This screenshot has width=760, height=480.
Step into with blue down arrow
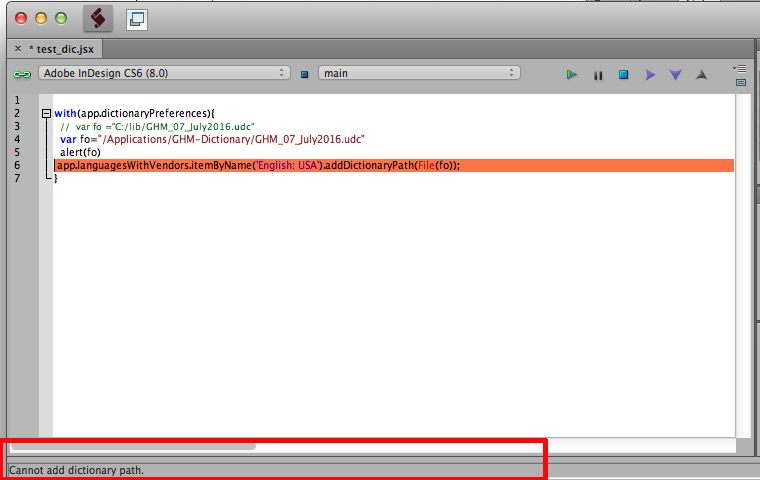point(676,75)
